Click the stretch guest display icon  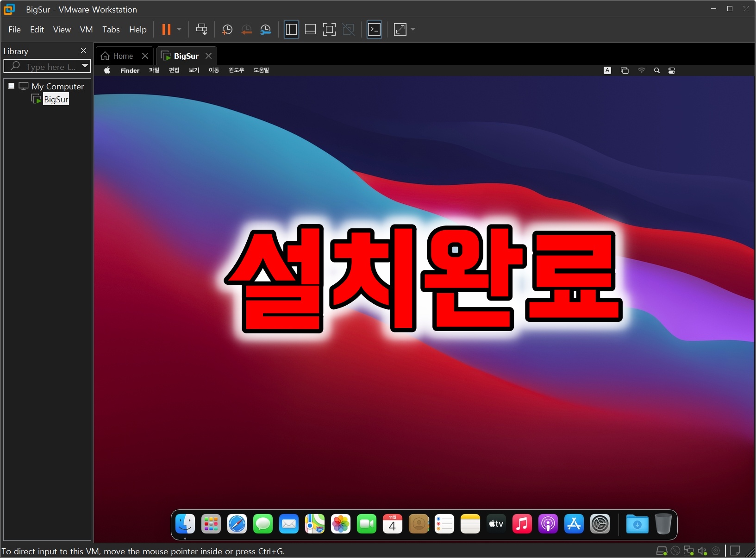pyautogui.click(x=400, y=30)
